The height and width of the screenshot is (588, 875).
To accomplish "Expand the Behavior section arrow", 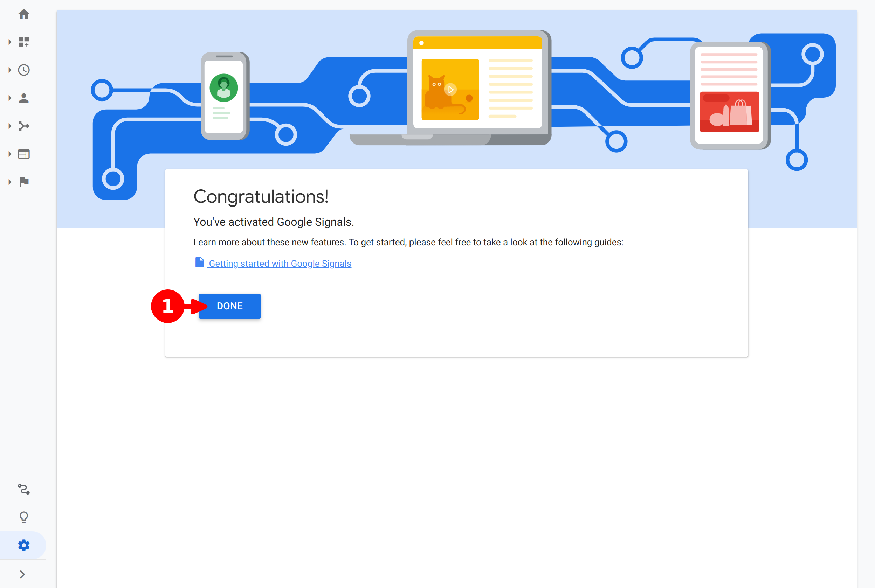I will tap(10, 154).
